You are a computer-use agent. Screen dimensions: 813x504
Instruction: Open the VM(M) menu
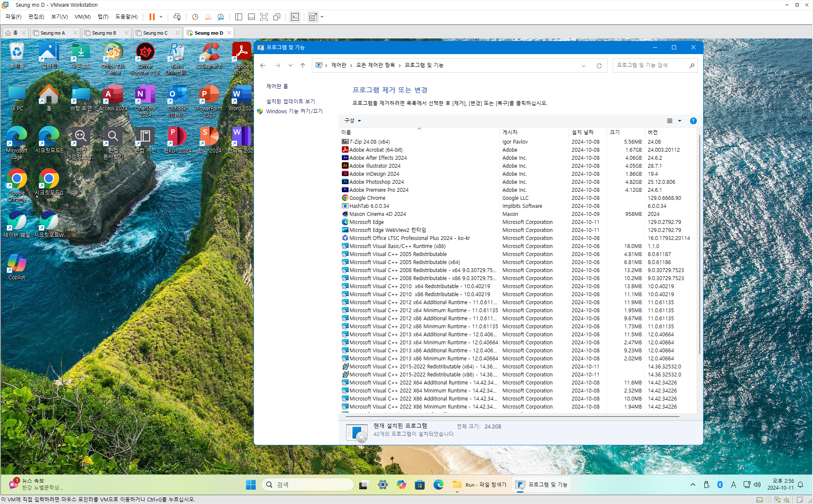(x=82, y=17)
